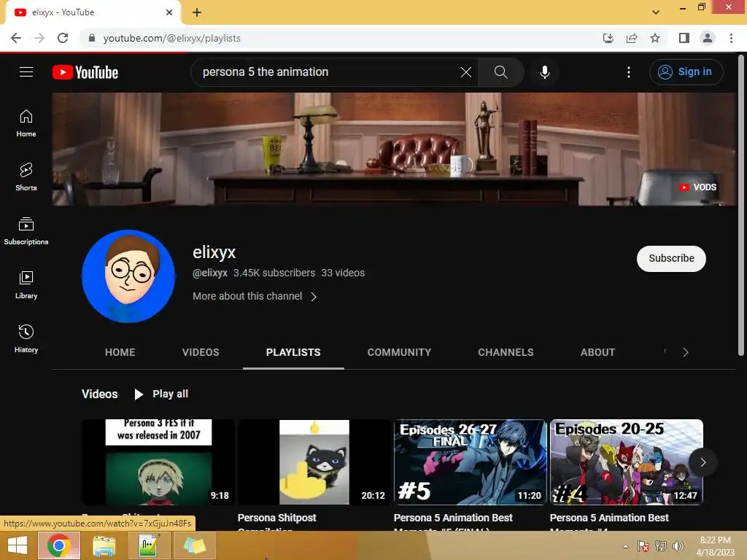Screen dimensions: 747x560
Task: Click the Action Center flag icon in the tray
Action: [643, 546]
